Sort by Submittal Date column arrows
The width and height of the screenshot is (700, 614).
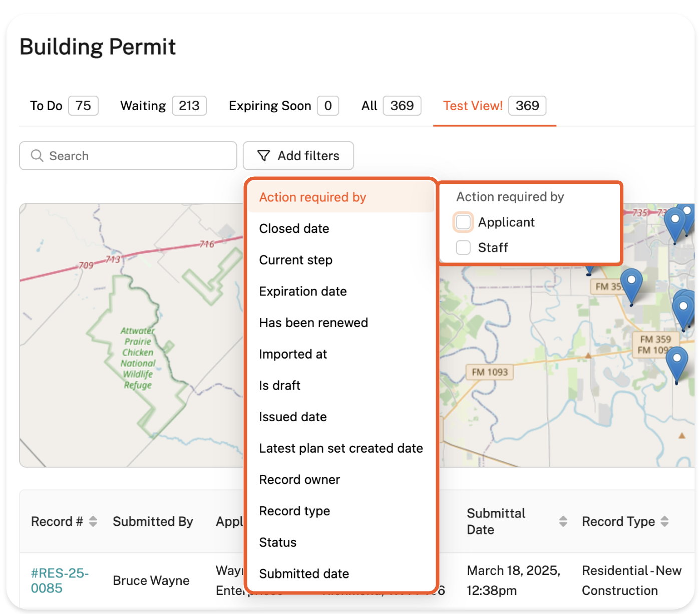[x=563, y=521]
